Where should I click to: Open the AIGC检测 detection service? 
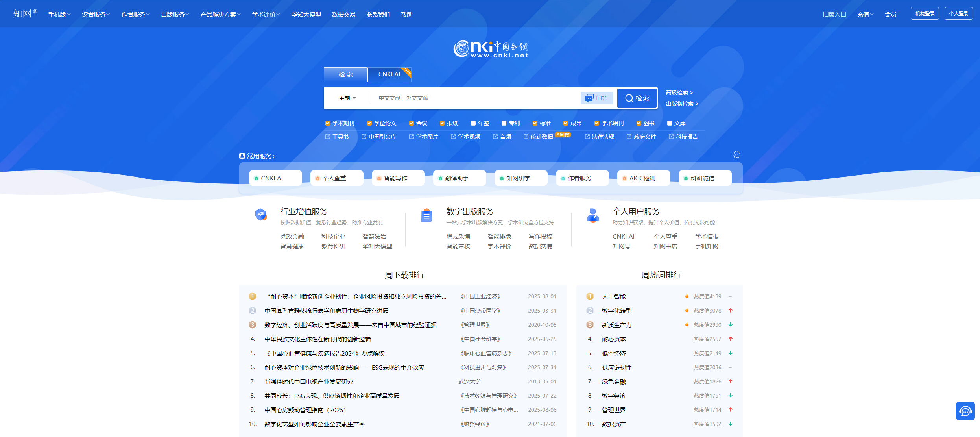(x=644, y=178)
